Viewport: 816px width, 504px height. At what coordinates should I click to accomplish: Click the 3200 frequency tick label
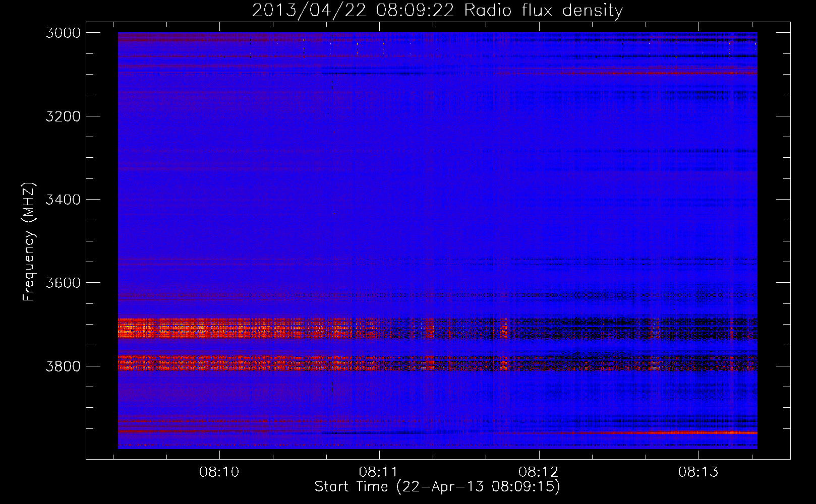click(x=63, y=116)
